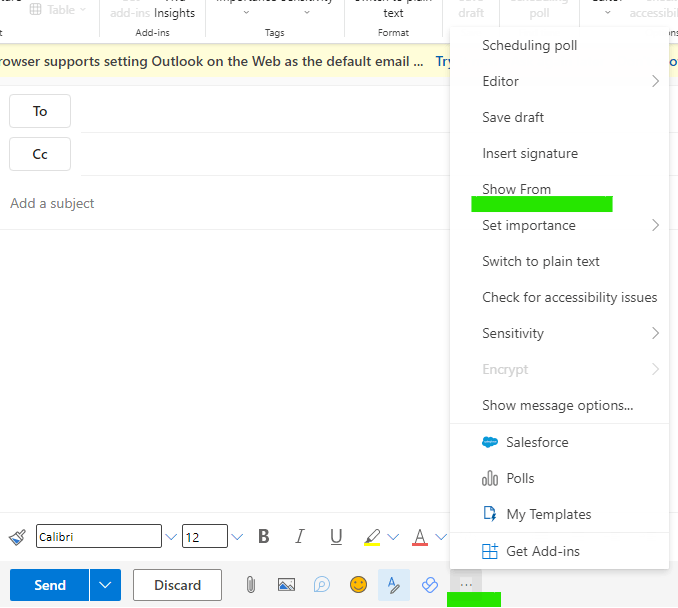The width and height of the screenshot is (678, 608).
Task: Click the Calibri font name field
Action: tap(99, 536)
